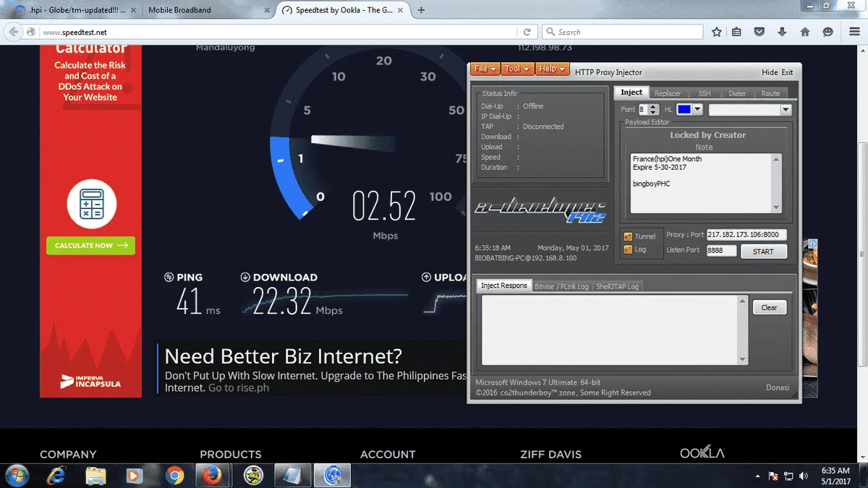Screen dimensions: 868x488
Task: Go to Firefox home page icon
Action: click(x=805, y=32)
